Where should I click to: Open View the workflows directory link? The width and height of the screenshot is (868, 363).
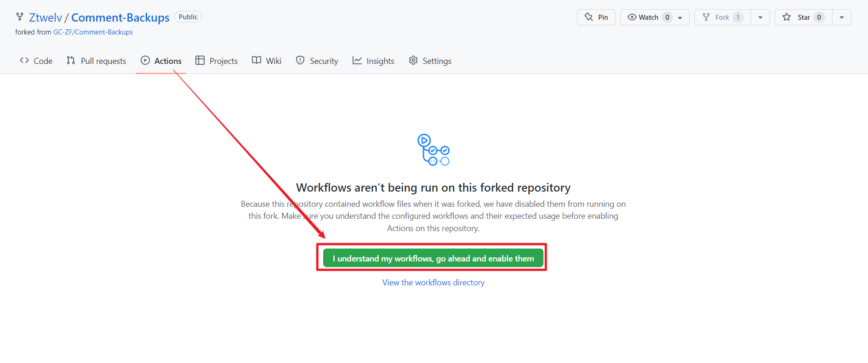(x=434, y=283)
